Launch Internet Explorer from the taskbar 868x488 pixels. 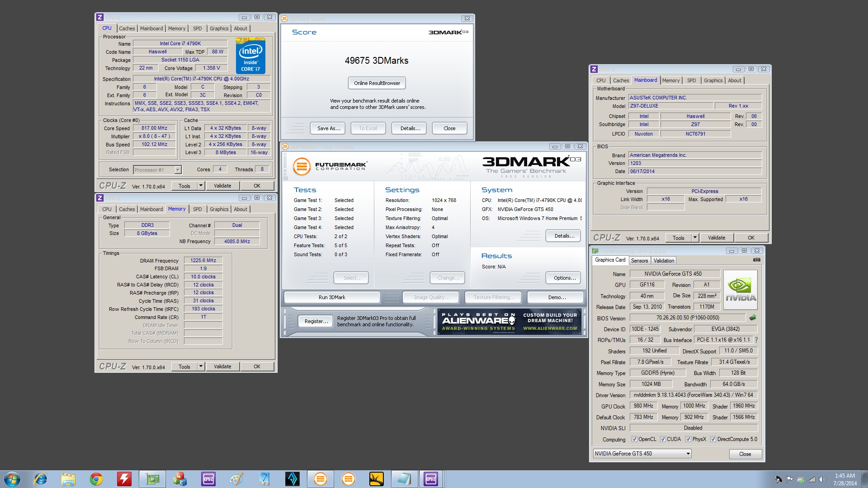40,479
